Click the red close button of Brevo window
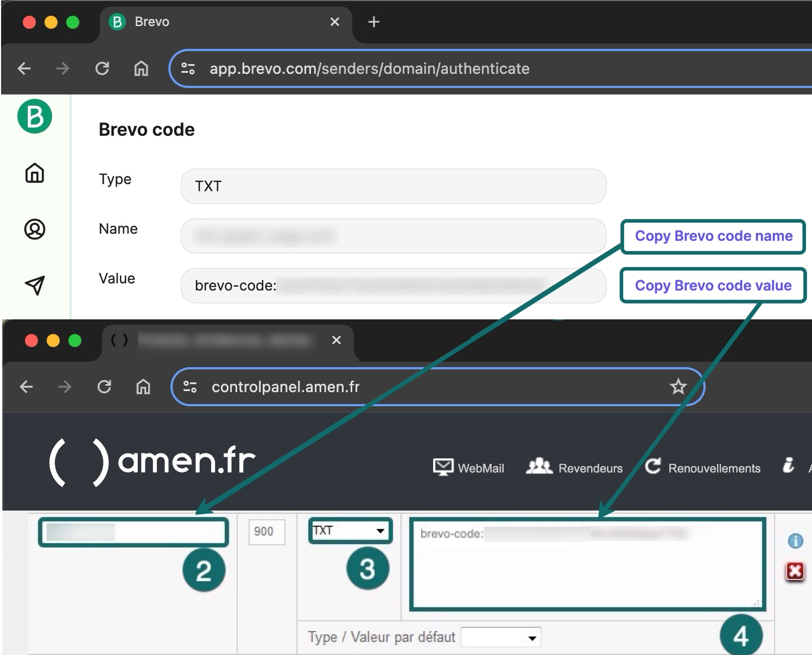This screenshot has height=655, width=812. coord(29,22)
